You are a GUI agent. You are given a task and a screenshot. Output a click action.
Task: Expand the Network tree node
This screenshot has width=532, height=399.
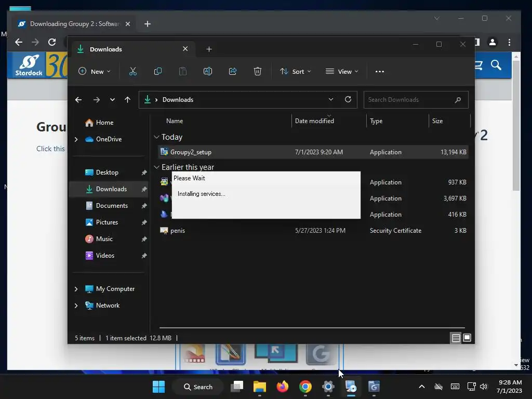76,305
